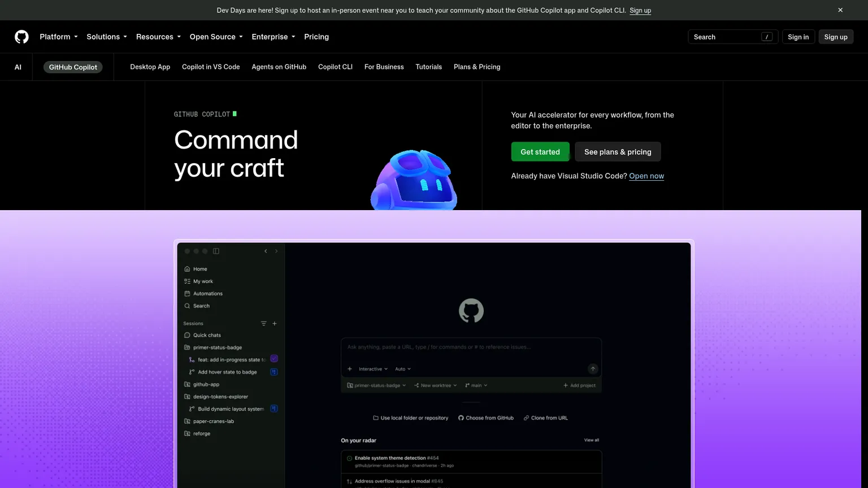Image resolution: width=868 pixels, height=488 pixels.
Task: Click the GitHub logo in header
Action: point(21,37)
